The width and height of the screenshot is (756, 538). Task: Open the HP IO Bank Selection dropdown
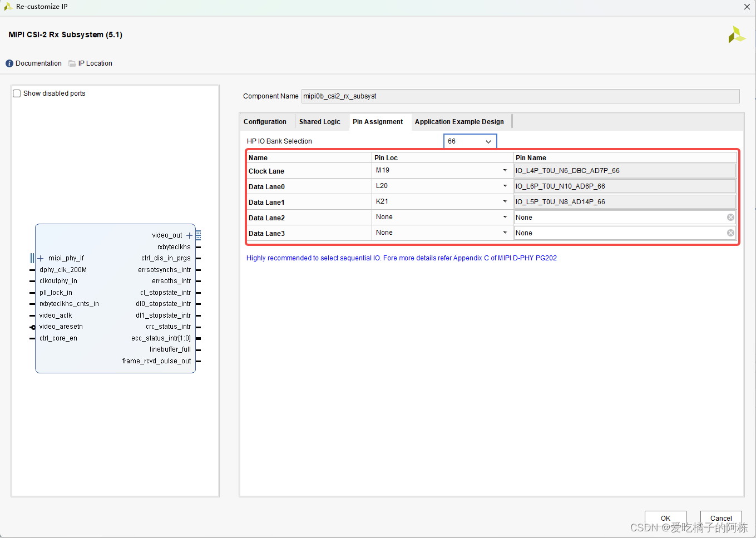coord(489,141)
